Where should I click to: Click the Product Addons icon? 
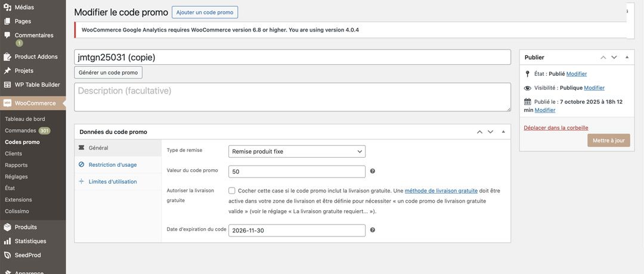(8, 57)
